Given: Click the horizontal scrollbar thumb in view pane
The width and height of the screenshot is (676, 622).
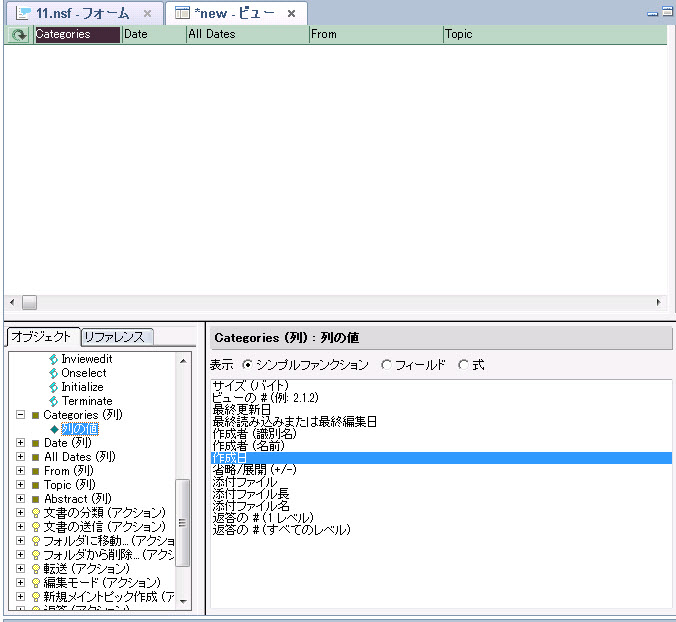Looking at the screenshot, I should click(29, 302).
